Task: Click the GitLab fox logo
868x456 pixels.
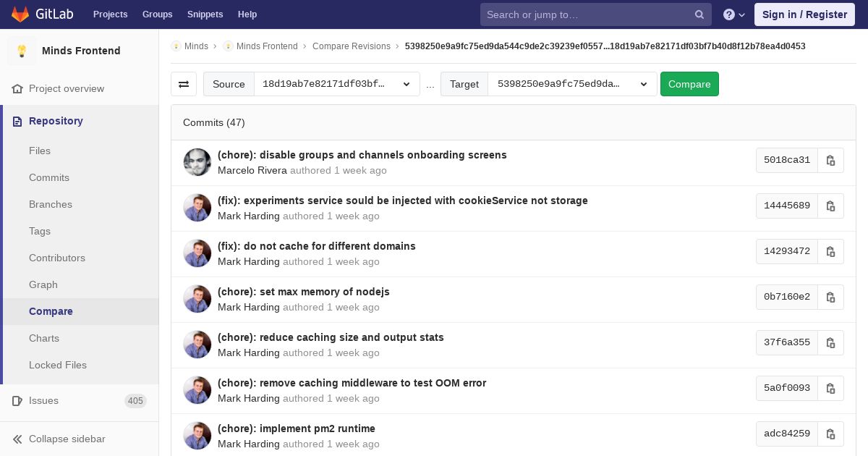Action: click(x=20, y=14)
